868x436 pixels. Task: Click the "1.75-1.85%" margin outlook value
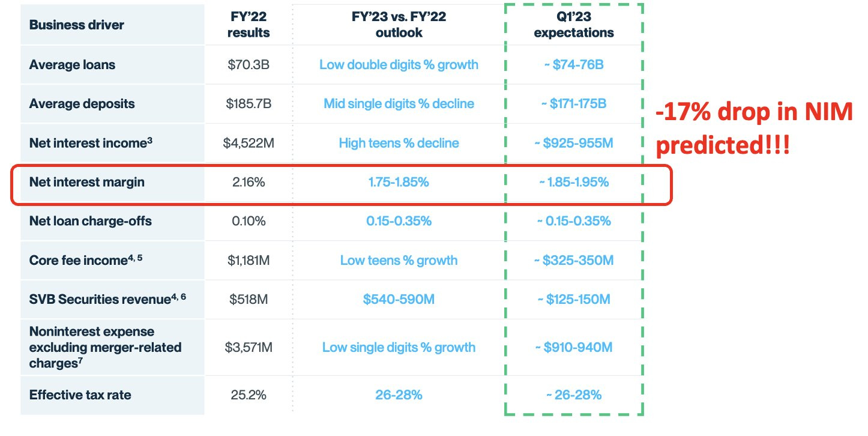coord(399,182)
